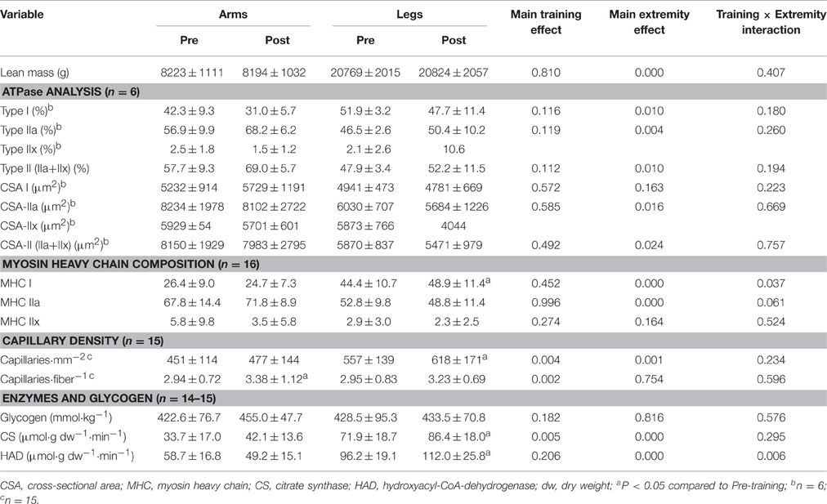Click the HAD Legs Post value 112.0 ± 25.8

tap(456, 454)
